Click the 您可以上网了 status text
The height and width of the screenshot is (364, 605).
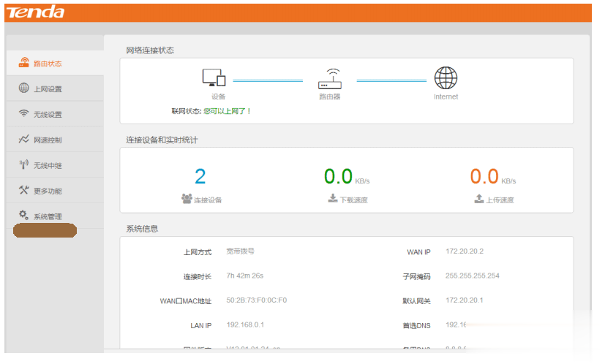[x=228, y=111]
